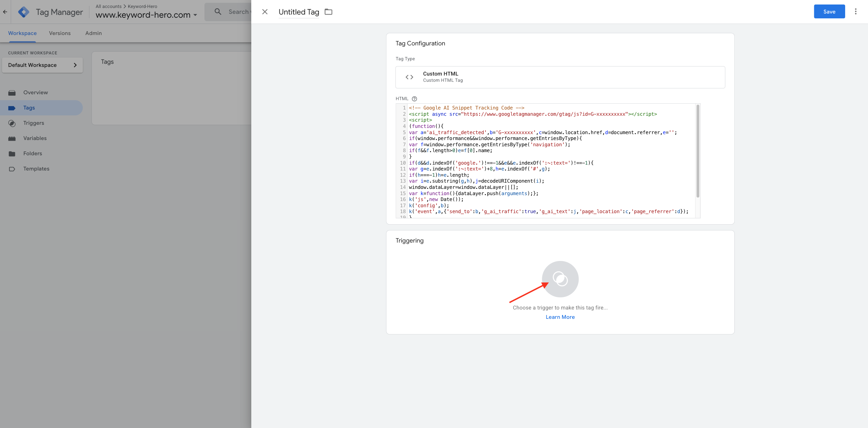Image resolution: width=868 pixels, height=428 pixels.
Task: Open Overview in the sidebar
Action: tap(41, 93)
